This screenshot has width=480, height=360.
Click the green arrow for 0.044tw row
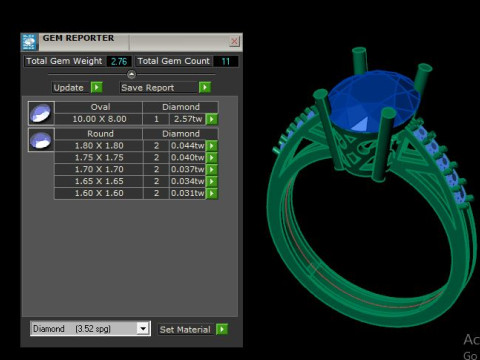pos(212,146)
